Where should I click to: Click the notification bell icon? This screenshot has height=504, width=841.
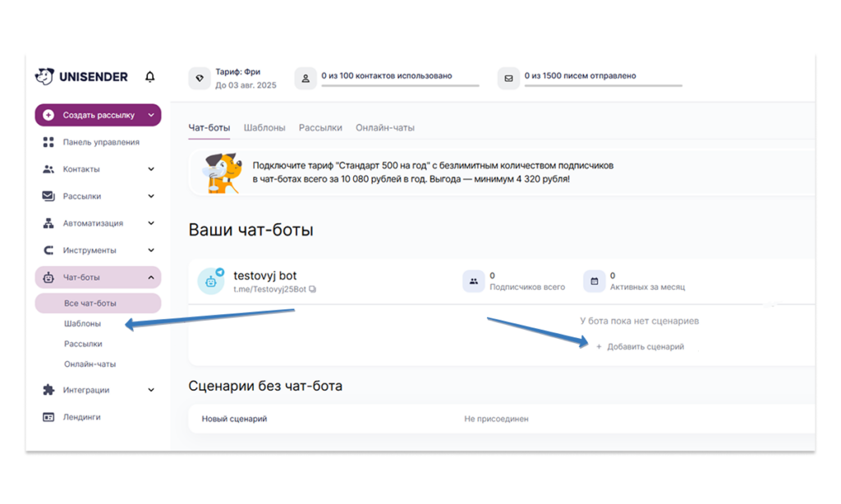click(x=149, y=77)
